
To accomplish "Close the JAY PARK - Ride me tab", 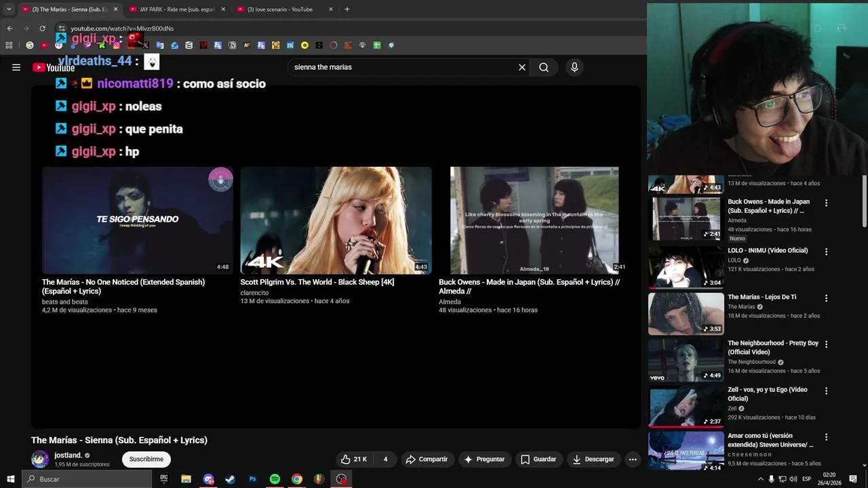I will tap(223, 9).
